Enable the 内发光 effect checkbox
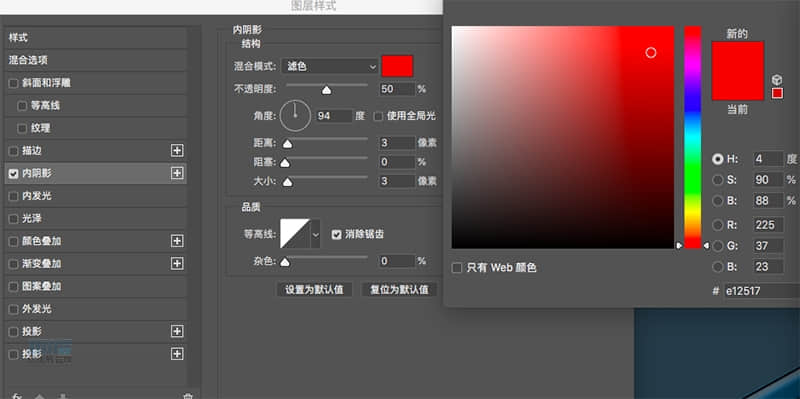Screen dimensions: 800x399 point(13,196)
